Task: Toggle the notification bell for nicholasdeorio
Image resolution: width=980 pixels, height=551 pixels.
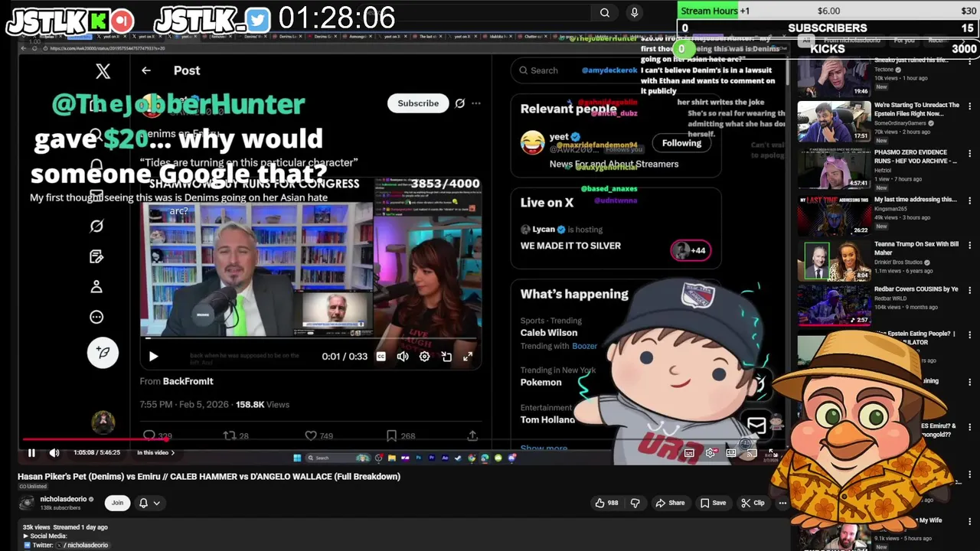Action: (x=143, y=503)
